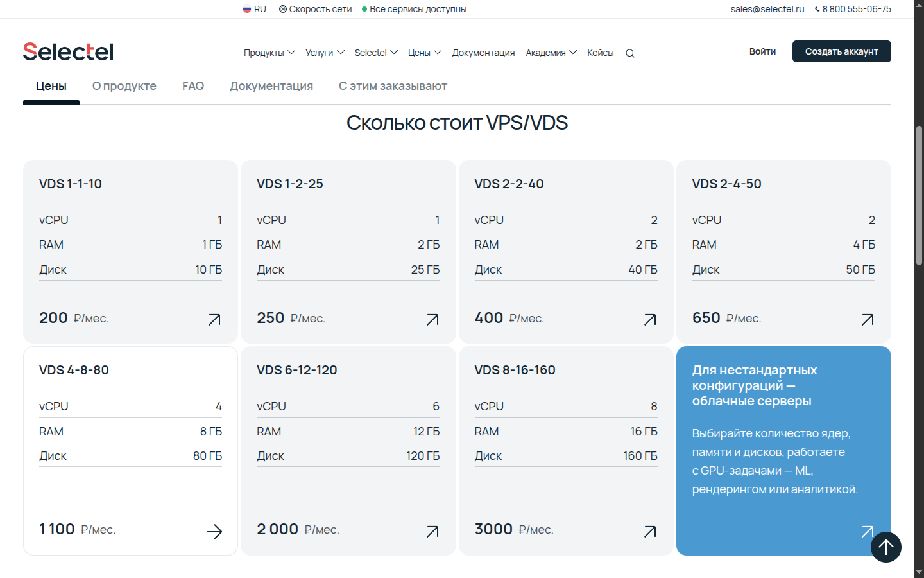Open the VDS 2-4-50 card title
Image resolution: width=924 pixels, height=578 pixels.
(726, 184)
